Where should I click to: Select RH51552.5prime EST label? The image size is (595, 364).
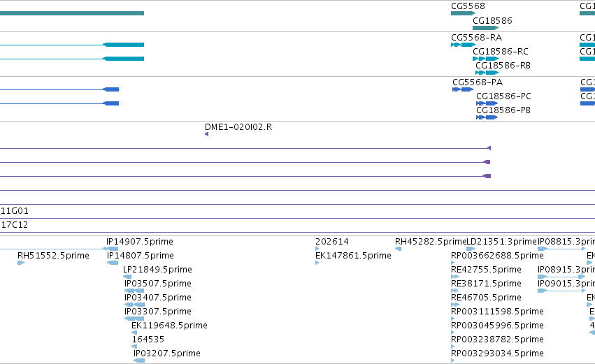point(54,256)
